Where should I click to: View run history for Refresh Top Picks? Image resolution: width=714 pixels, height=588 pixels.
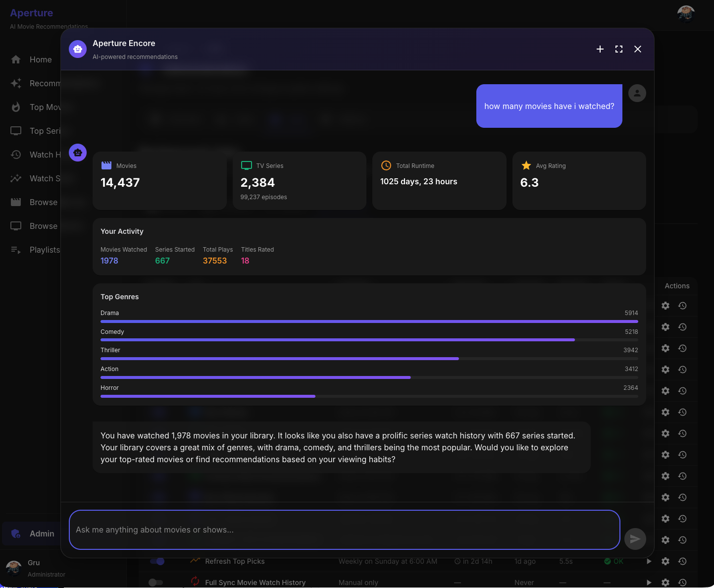click(x=682, y=561)
